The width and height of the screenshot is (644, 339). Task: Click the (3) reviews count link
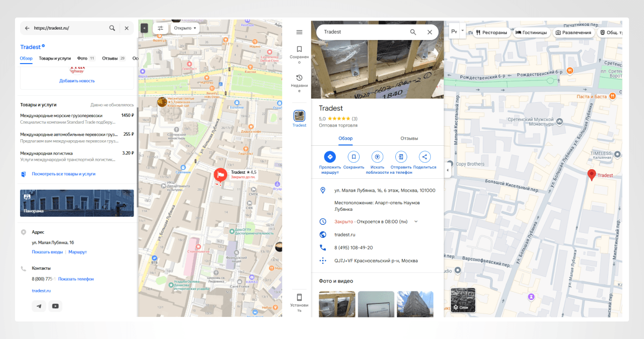point(354,119)
